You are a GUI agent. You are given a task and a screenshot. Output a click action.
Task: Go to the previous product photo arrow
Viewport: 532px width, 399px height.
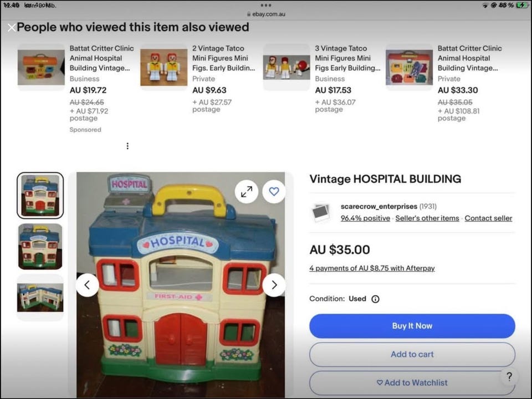click(87, 285)
